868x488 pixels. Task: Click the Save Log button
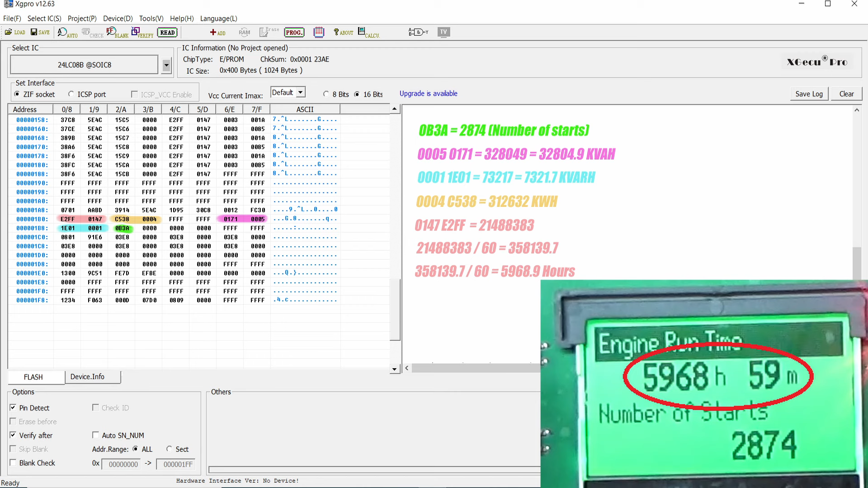click(809, 94)
